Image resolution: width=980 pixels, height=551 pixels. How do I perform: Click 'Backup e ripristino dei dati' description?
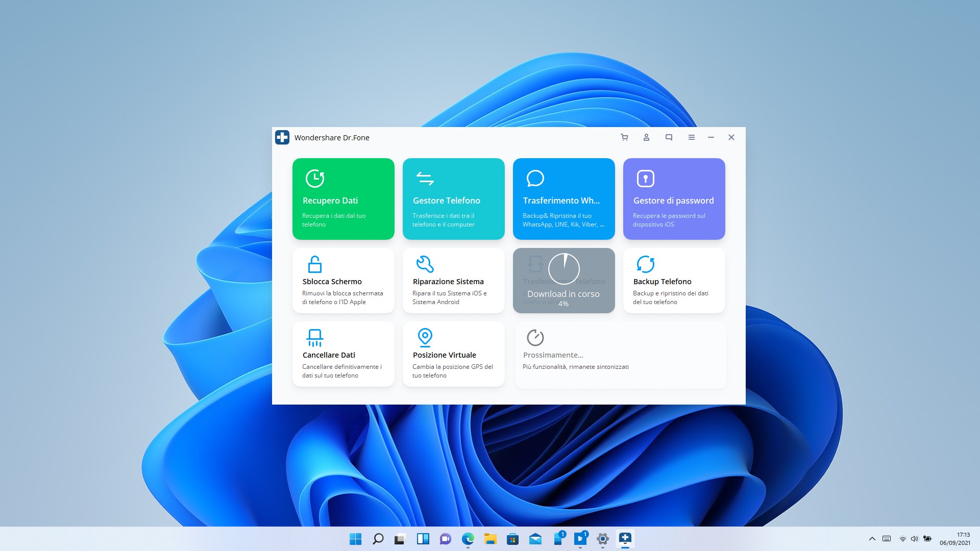[x=670, y=297]
